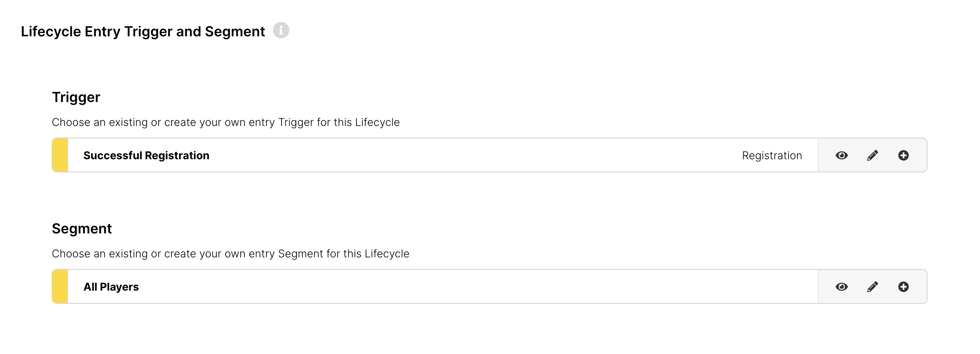This screenshot has height=354, width=980.
Task: Add a new entry segment
Action: (903, 287)
